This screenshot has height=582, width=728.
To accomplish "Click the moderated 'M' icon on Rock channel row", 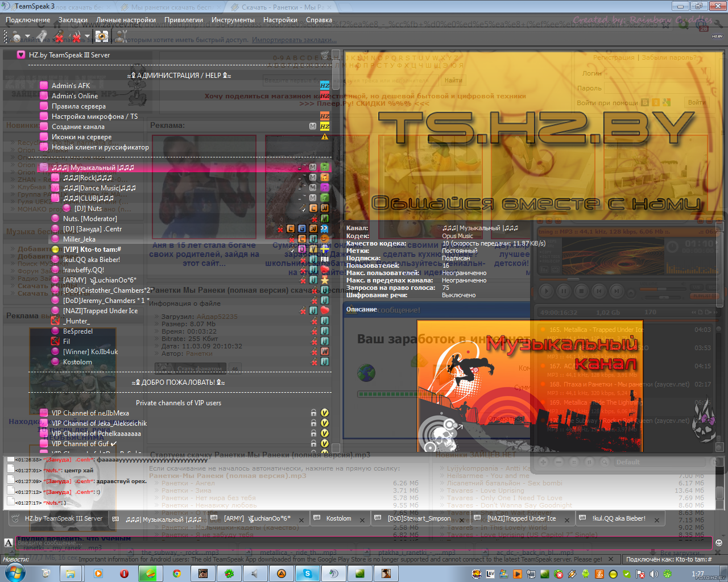I will 313,177.
